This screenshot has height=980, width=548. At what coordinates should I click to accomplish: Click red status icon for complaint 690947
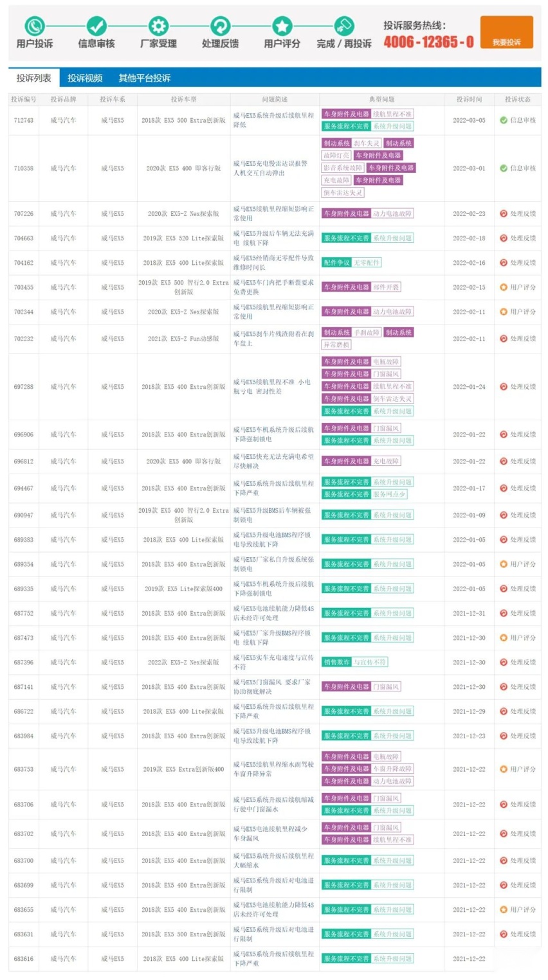tap(504, 515)
